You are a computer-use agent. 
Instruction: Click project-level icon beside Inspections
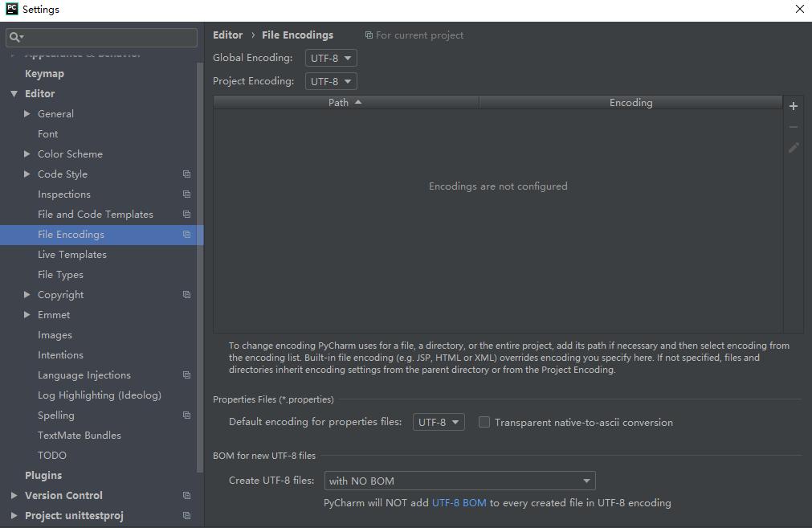[186, 194]
